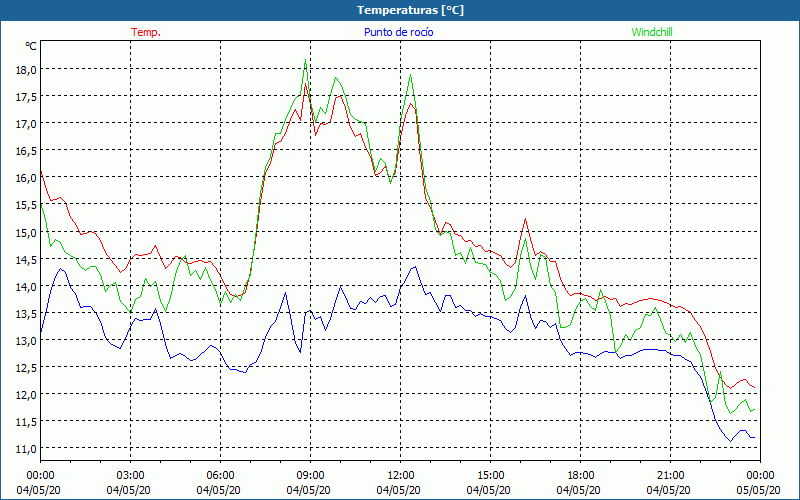Select the blue Punto de rocío legend label
Viewport: 800px width, 500px height.
coord(398,32)
